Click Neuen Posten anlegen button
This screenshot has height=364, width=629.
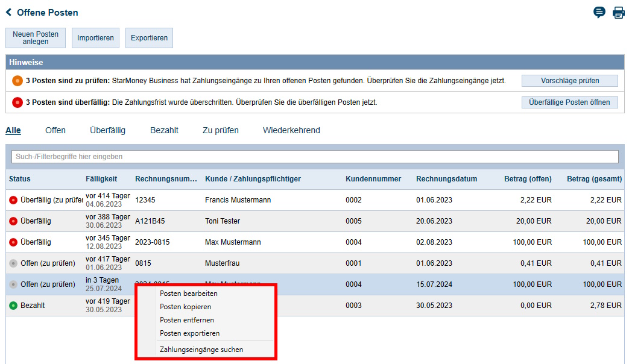(36, 38)
